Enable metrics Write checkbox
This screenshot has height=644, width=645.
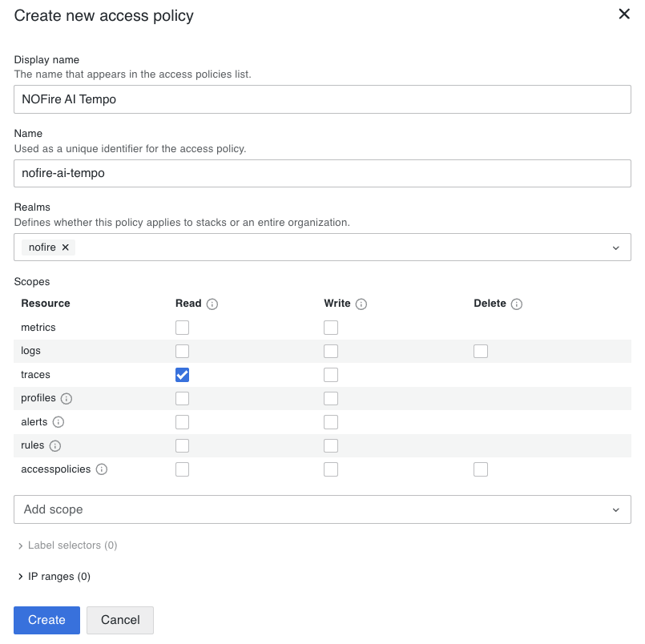point(331,328)
